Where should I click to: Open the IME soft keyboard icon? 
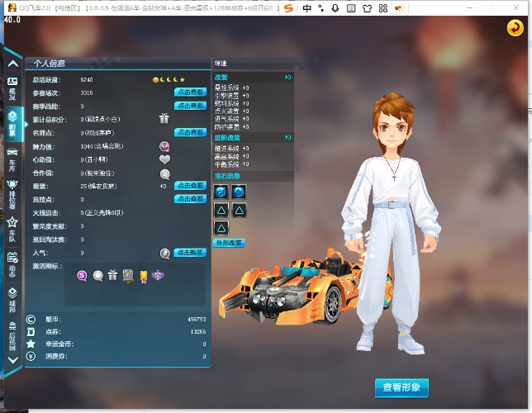[x=351, y=8]
